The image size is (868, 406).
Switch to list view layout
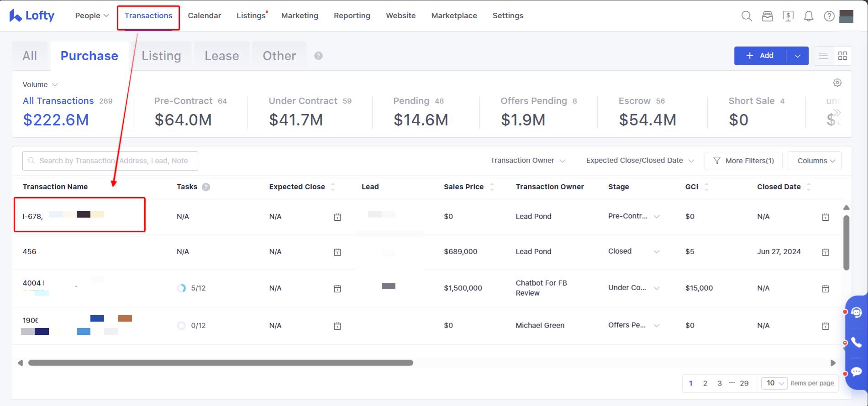(823, 56)
